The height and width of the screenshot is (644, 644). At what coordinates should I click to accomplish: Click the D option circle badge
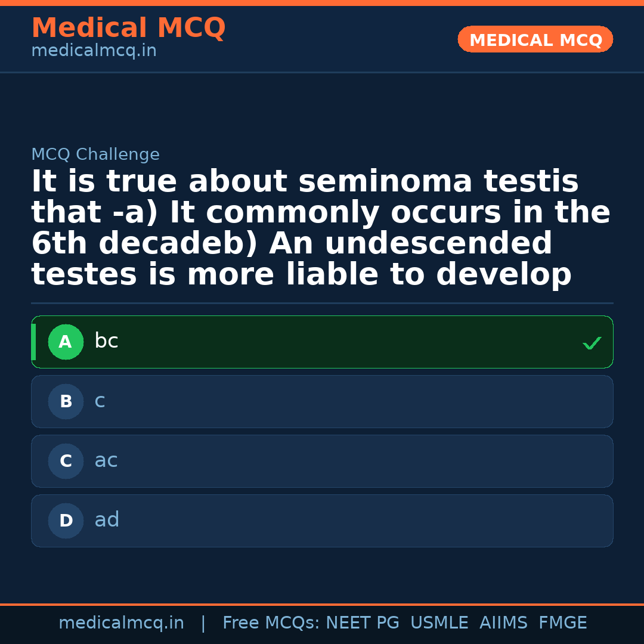pos(66,521)
